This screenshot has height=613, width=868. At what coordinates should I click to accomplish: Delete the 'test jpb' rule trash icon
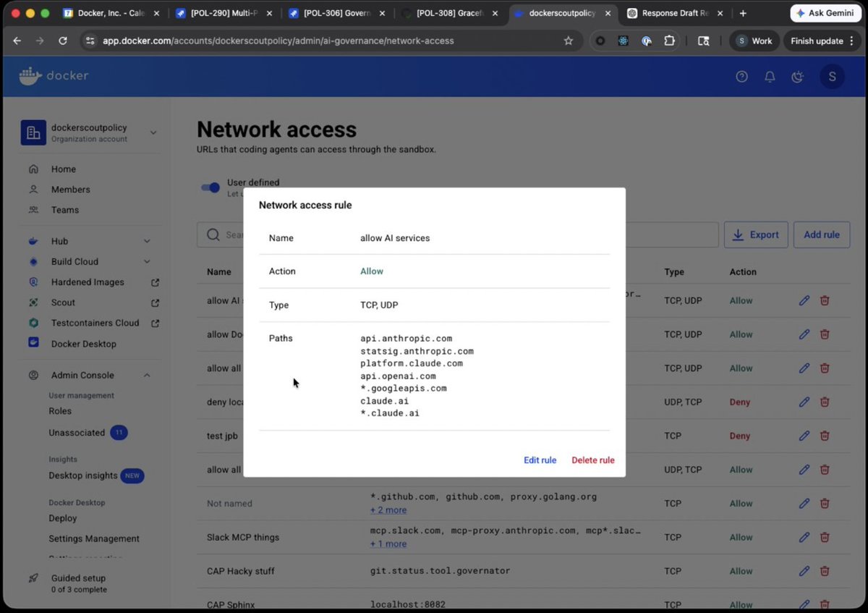tap(825, 436)
